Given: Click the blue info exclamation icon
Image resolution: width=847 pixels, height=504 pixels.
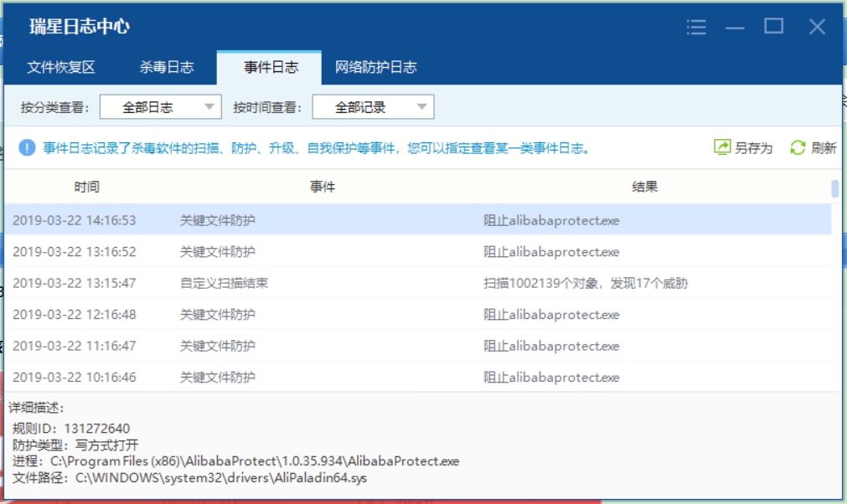Looking at the screenshot, I should [27, 147].
